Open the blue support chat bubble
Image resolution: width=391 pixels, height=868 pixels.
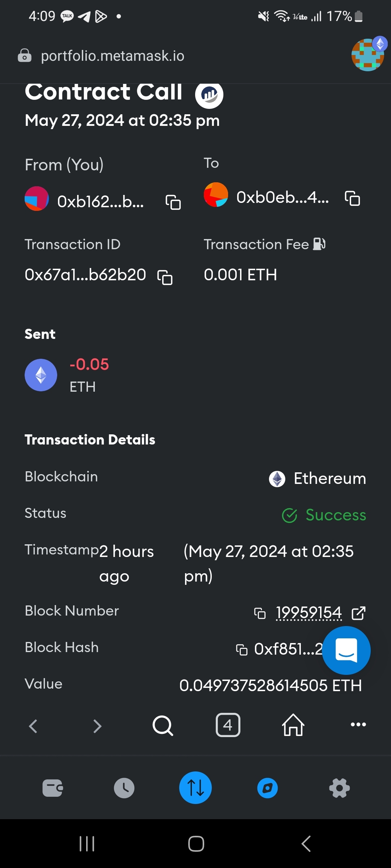[346, 650]
